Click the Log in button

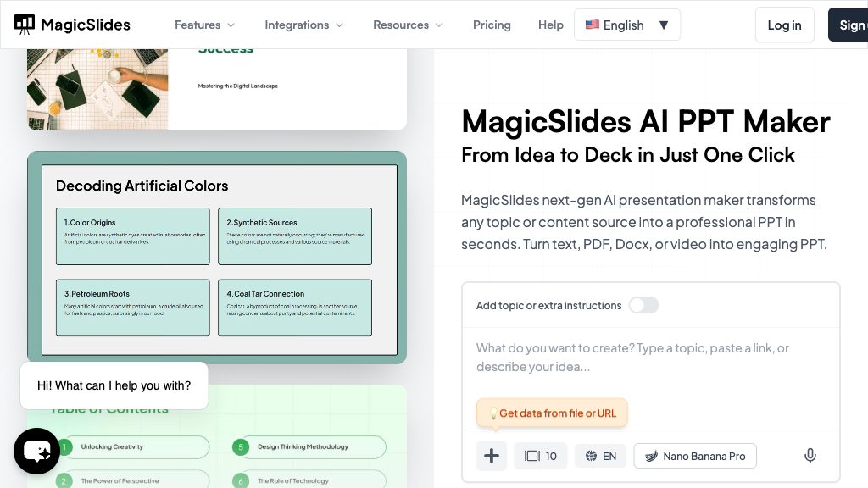click(784, 25)
